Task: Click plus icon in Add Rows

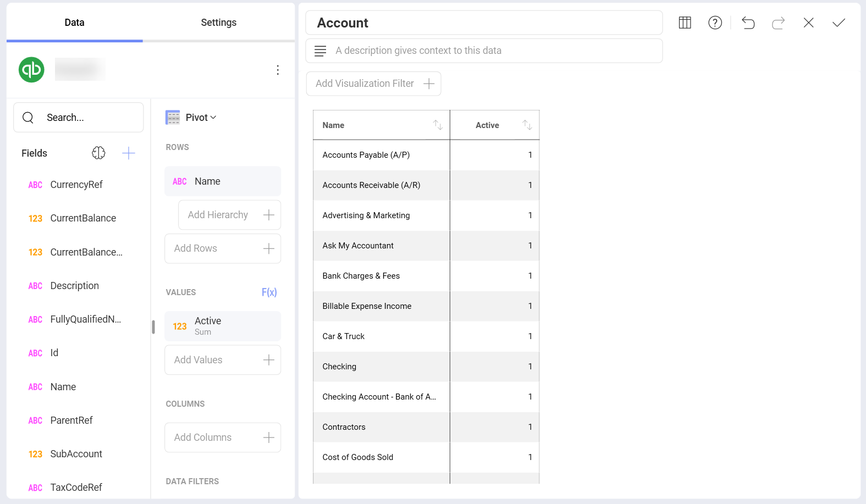Action: (269, 248)
